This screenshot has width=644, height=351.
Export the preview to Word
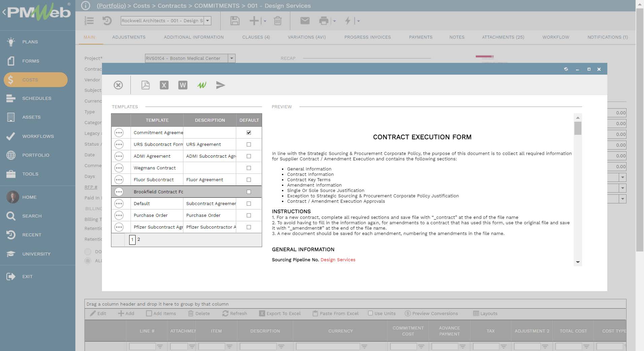pos(183,85)
